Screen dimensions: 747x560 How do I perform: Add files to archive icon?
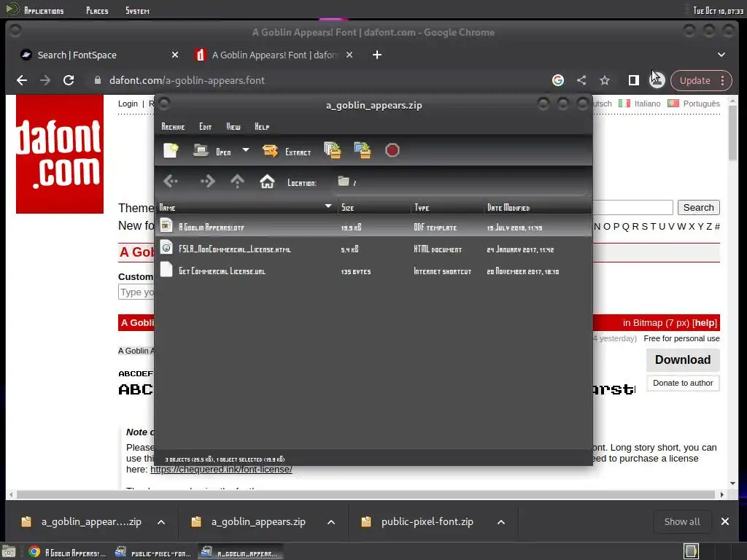(333, 150)
